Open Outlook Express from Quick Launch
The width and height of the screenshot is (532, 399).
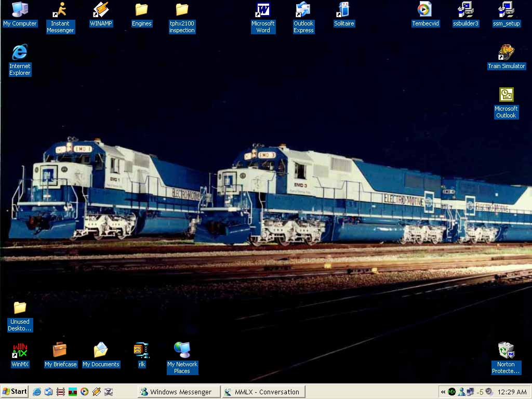(48, 392)
